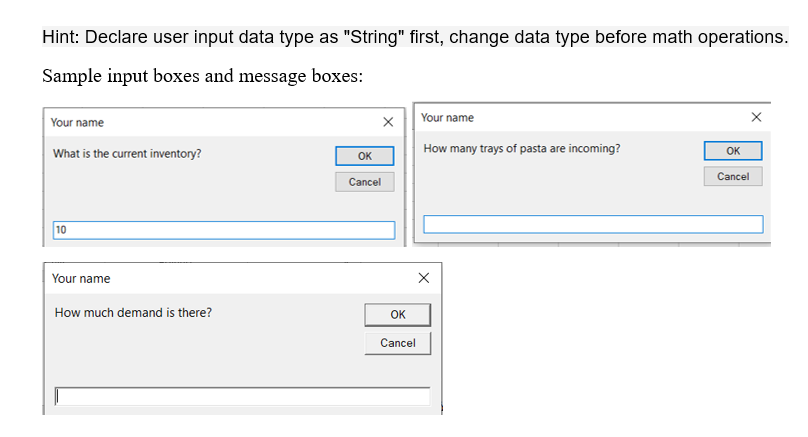808x437 pixels.
Task: Click the input field in the demand dialog
Action: [242, 396]
